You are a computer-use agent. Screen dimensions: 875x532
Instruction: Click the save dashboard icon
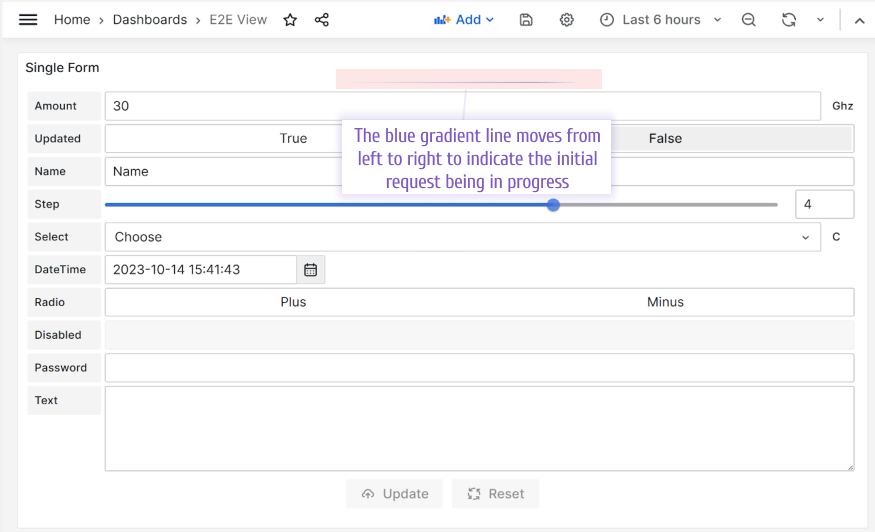point(526,20)
